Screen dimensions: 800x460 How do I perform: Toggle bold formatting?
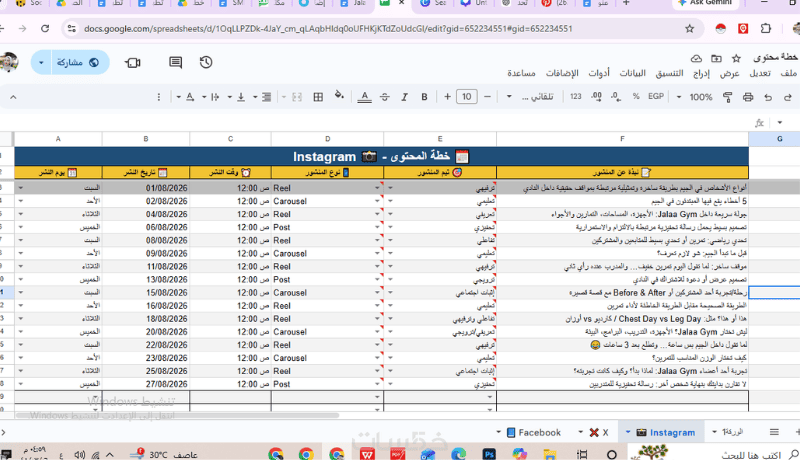click(424, 97)
